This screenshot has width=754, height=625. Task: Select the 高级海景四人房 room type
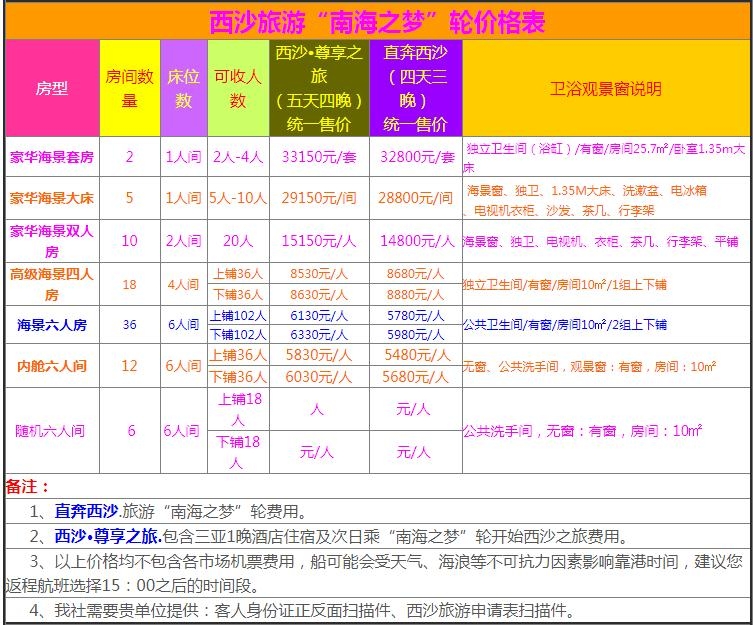click(x=52, y=284)
